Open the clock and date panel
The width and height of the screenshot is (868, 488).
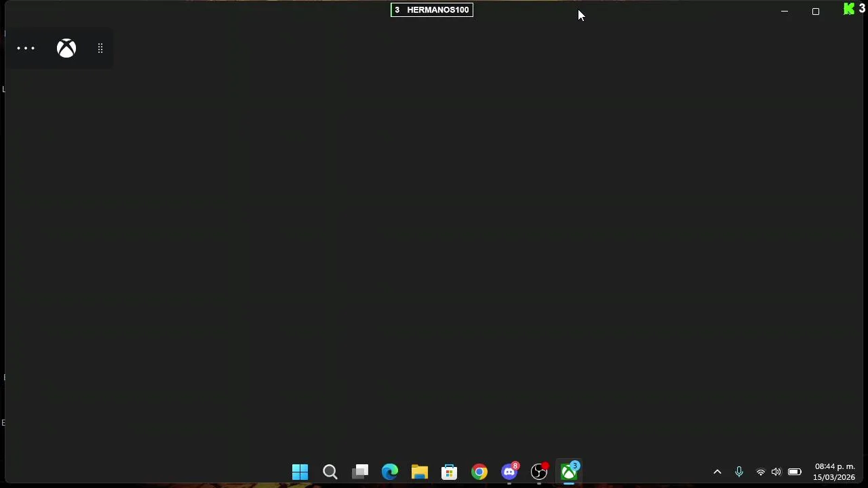pyautogui.click(x=834, y=472)
